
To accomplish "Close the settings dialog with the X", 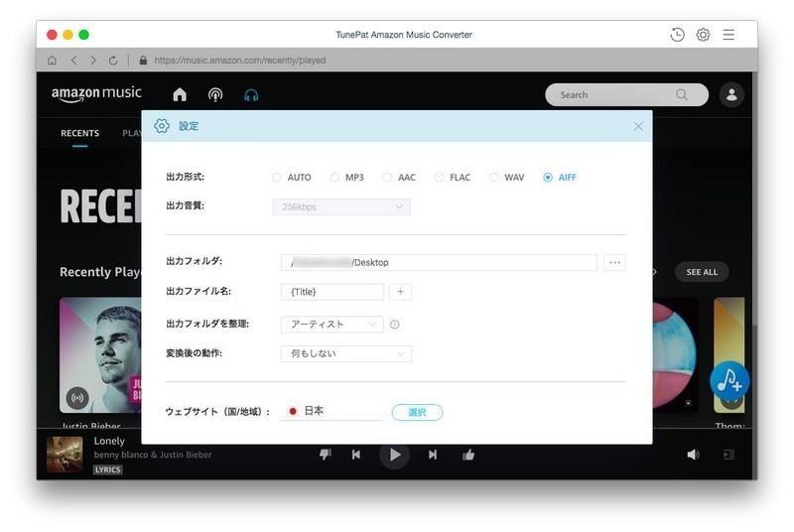I will click(638, 126).
